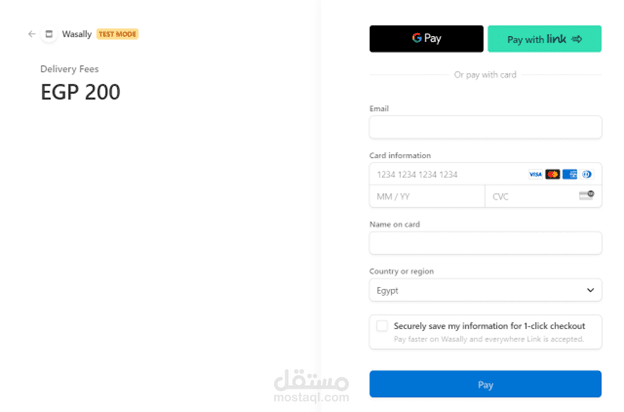Click the CVC input field
The image size is (624, 412).
pyautogui.click(x=530, y=196)
